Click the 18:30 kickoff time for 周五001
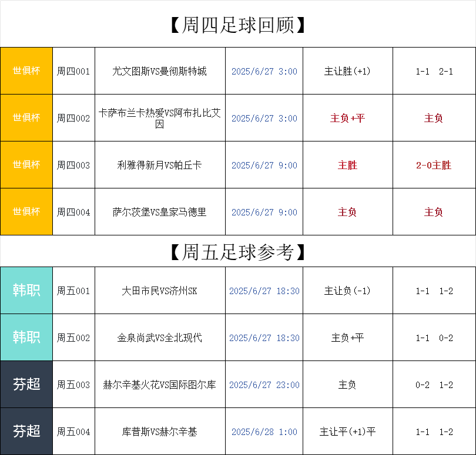This screenshot has height=455, width=476. pos(264,290)
